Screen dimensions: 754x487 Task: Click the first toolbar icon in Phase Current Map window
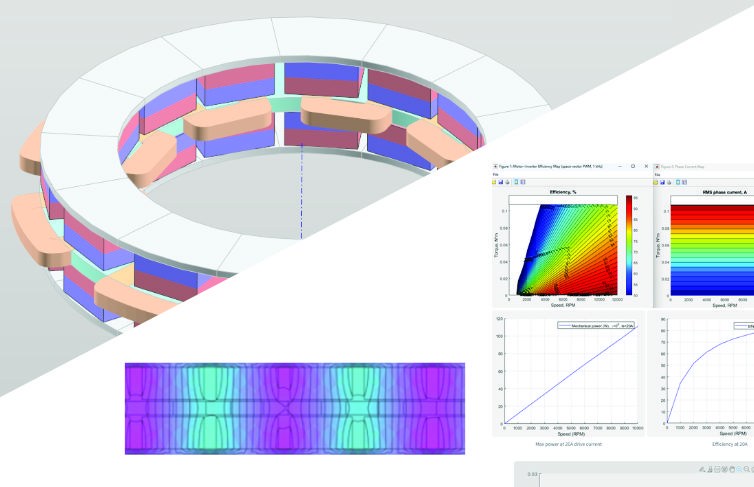click(656, 182)
